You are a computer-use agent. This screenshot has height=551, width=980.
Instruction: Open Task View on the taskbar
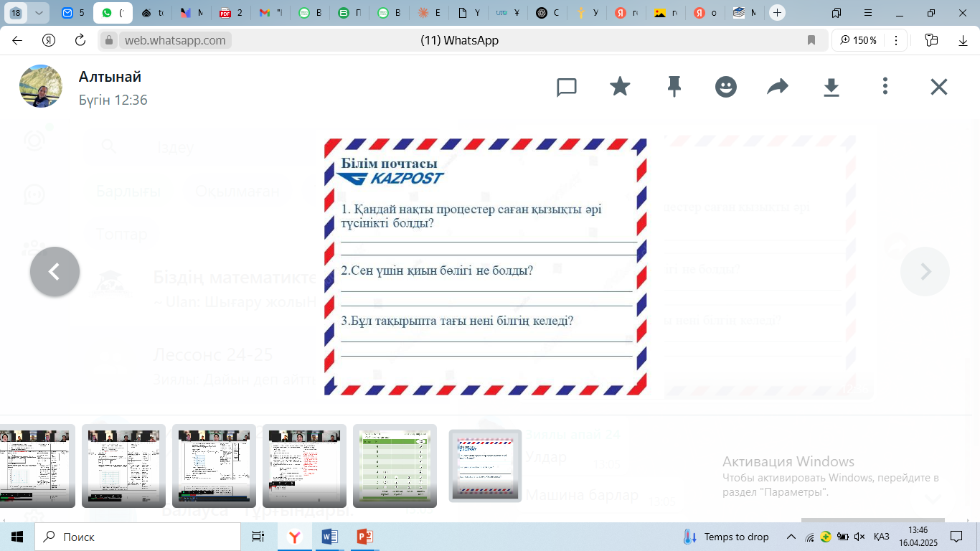pos(258,537)
